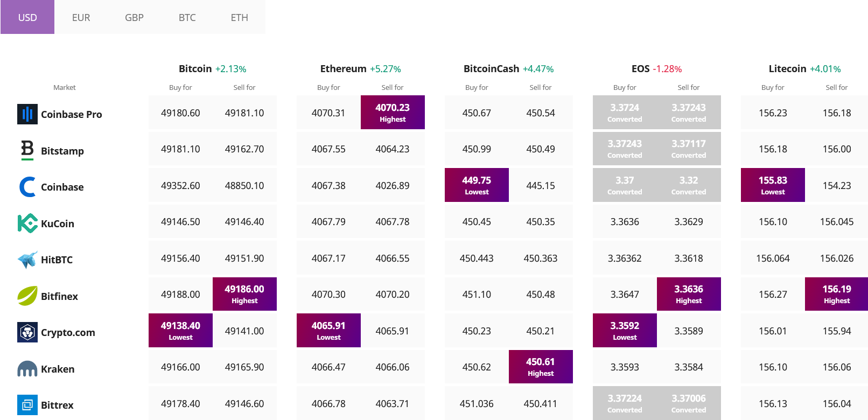This screenshot has width=868, height=420.
Task: Select EOS lowest buy price 3.3592
Action: tap(625, 331)
